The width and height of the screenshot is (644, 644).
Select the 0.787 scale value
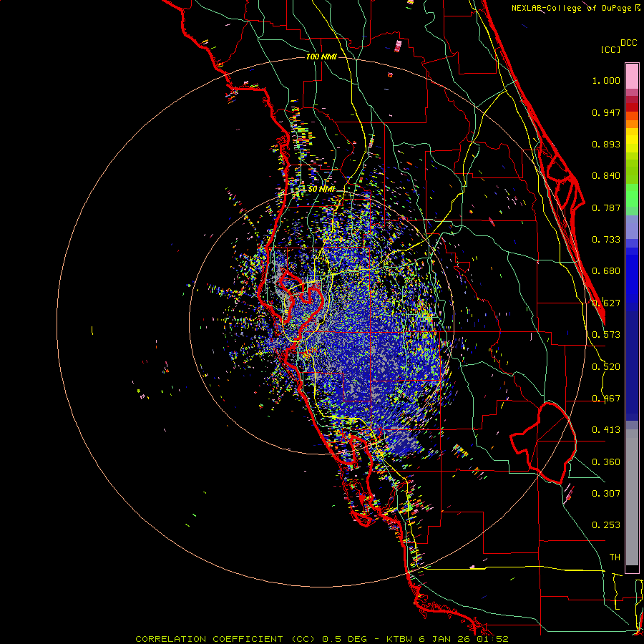click(x=606, y=208)
